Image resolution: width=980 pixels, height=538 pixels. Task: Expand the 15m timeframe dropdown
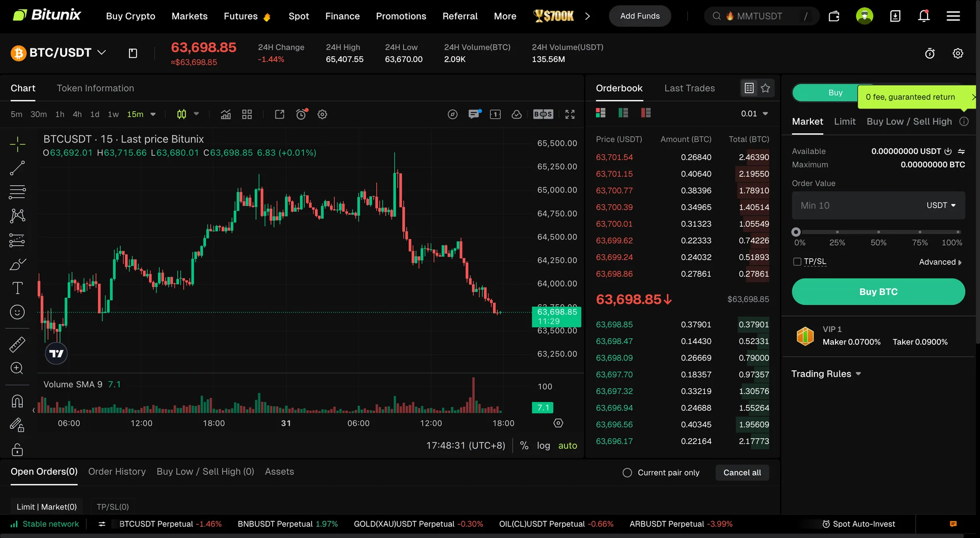pos(153,114)
